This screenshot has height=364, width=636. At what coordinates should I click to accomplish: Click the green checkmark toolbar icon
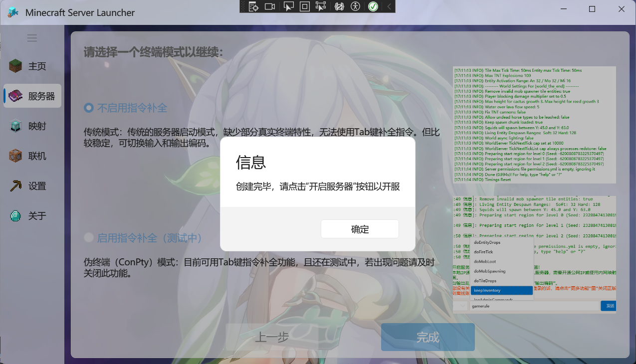pos(373,7)
